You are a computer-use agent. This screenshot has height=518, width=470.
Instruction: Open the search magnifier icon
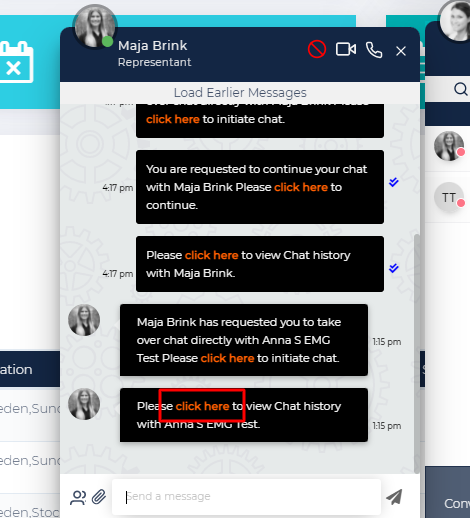(x=461, y=89)
